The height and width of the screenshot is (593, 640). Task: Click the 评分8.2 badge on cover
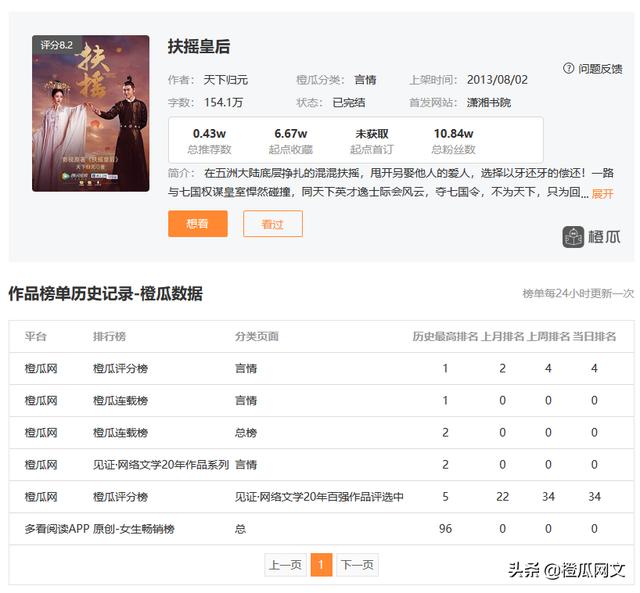(56, 45)
